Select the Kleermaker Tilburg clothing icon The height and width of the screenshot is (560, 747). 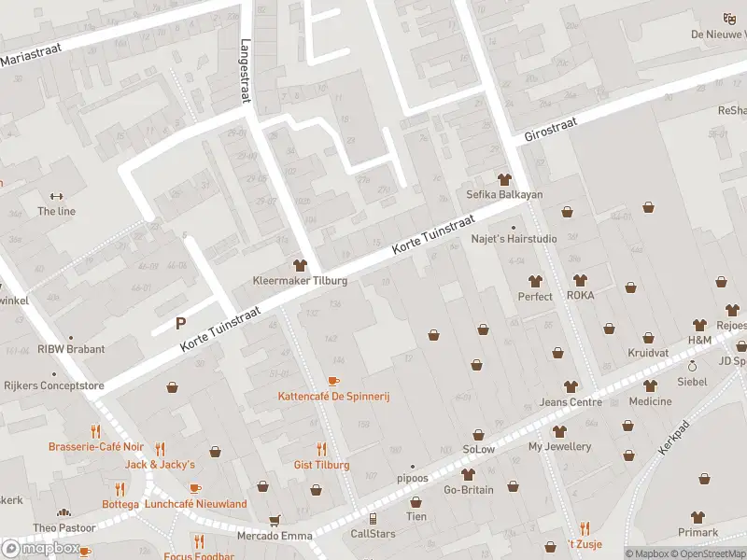(x=300, y=265)
